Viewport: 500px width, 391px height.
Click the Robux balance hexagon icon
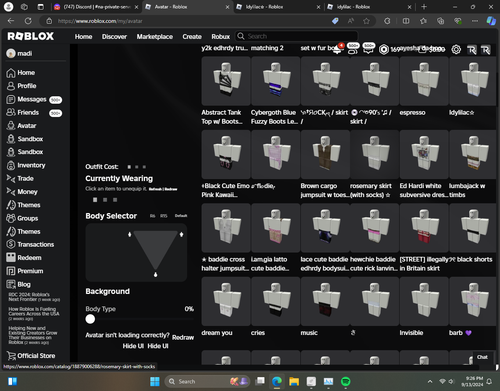tap(384, 49)
